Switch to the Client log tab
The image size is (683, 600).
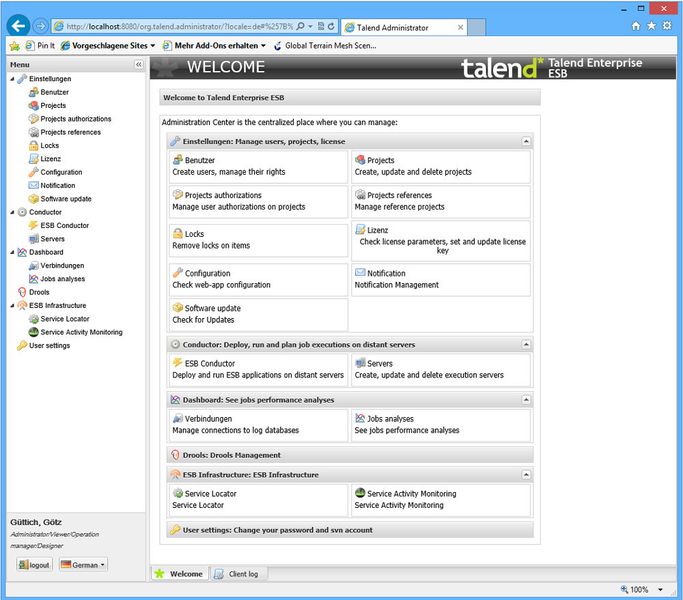(238, 574)
